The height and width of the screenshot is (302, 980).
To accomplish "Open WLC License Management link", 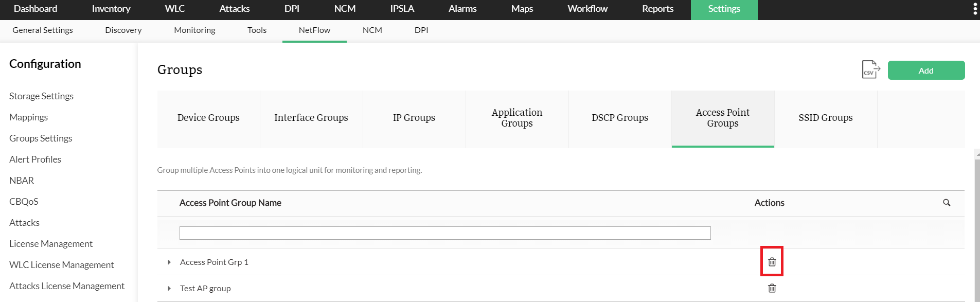I will (61, 265).
